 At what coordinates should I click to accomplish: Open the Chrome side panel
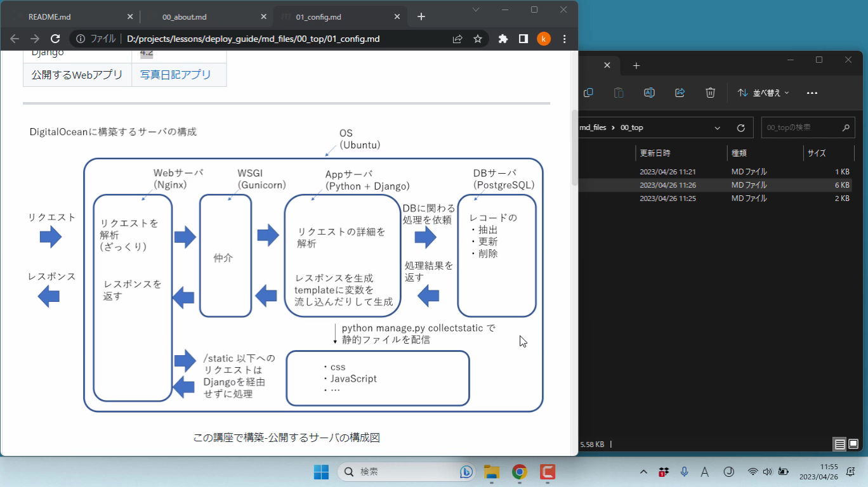tap(523, 39)
